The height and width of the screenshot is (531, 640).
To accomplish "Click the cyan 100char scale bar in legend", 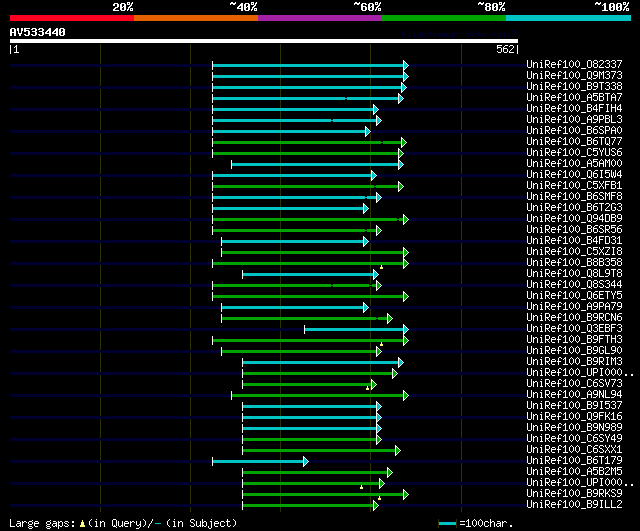I will click(x=447, y=523).
